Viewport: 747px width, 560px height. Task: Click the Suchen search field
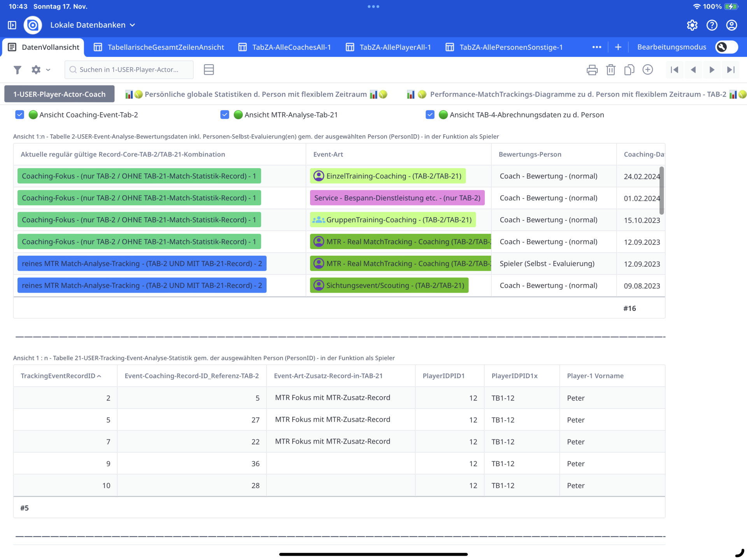click(x=129, y=70)
